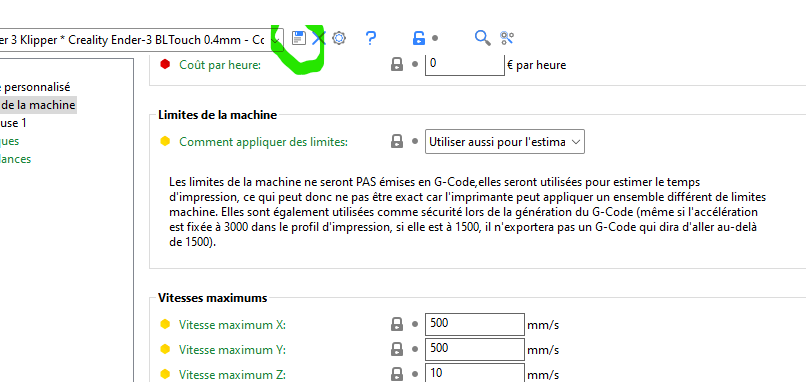Click the reset dot for Vitesse maximum Y
806x382 pixels.
(x=415, y=350)
